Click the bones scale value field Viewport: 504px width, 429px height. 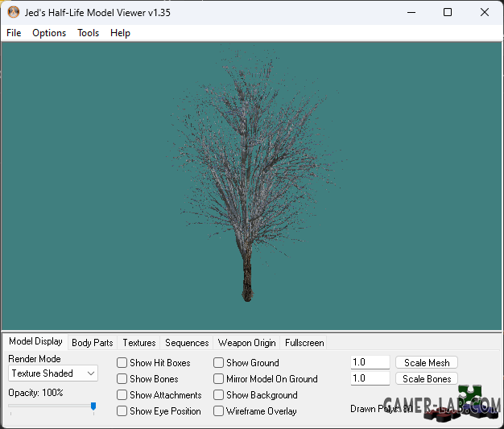[x=370, y=378]
